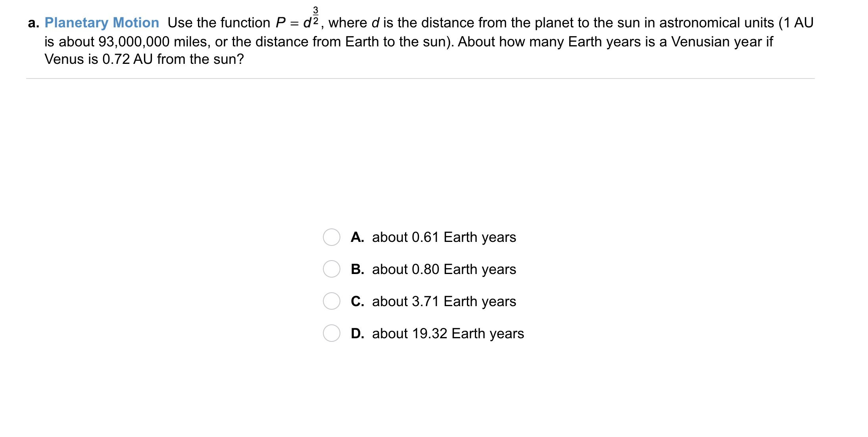
Task: Open the blue 'Planetary Motion' heading
Action: 102,23
